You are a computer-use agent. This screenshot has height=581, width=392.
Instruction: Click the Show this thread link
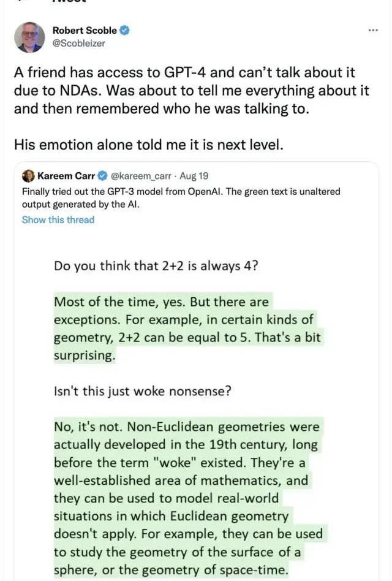(58, 220)
